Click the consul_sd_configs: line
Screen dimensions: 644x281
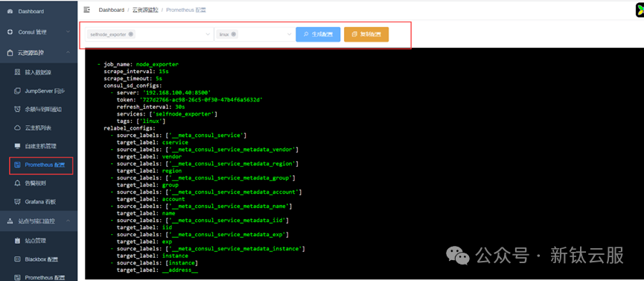click(x=133, y=86)
